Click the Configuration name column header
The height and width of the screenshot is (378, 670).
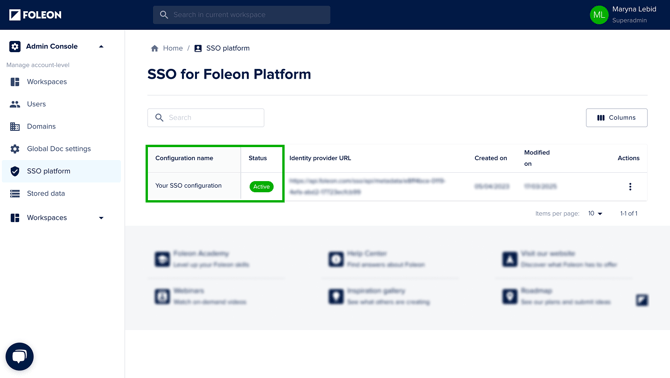click(184, 158)
